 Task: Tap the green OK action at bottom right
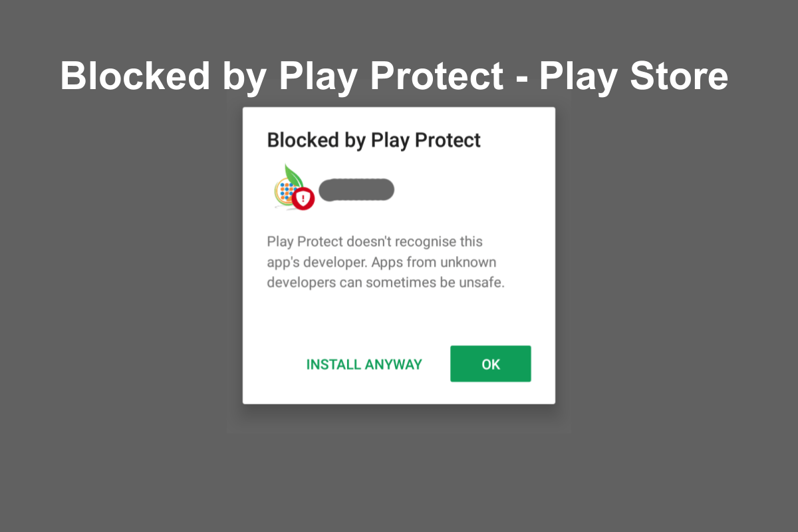(490, 364)
